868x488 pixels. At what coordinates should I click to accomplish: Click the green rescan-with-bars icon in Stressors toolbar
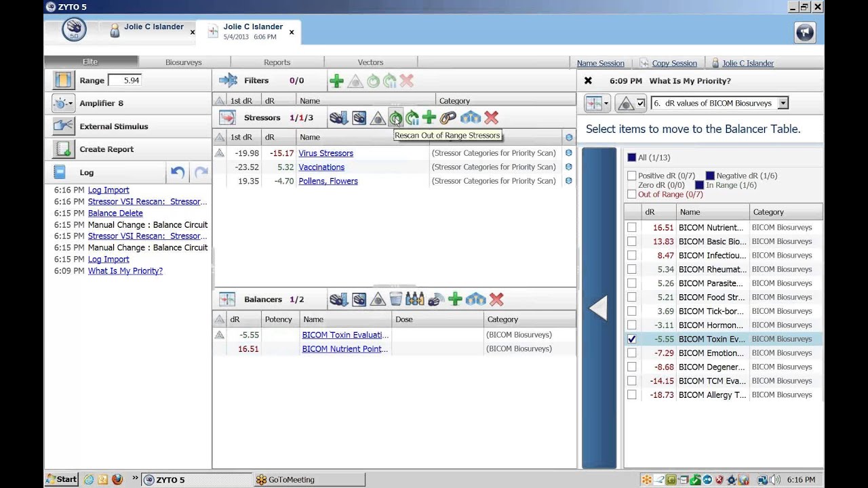[412, 118]
